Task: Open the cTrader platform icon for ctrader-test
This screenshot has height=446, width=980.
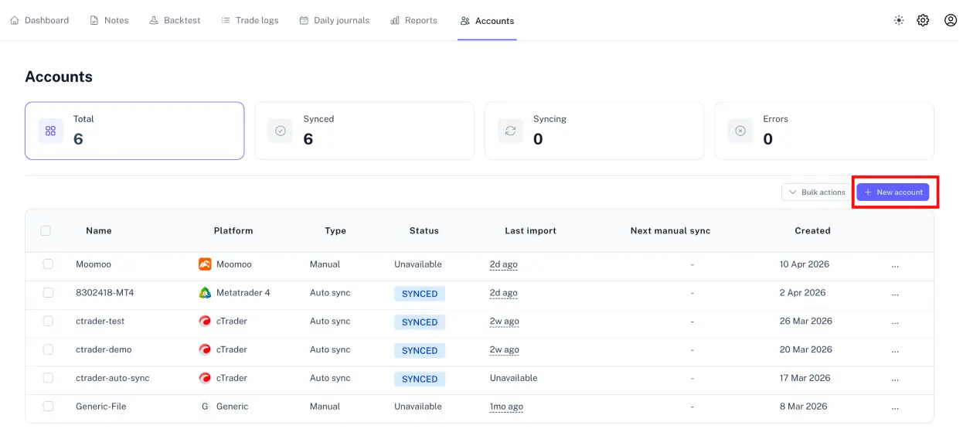Action: 204,322
